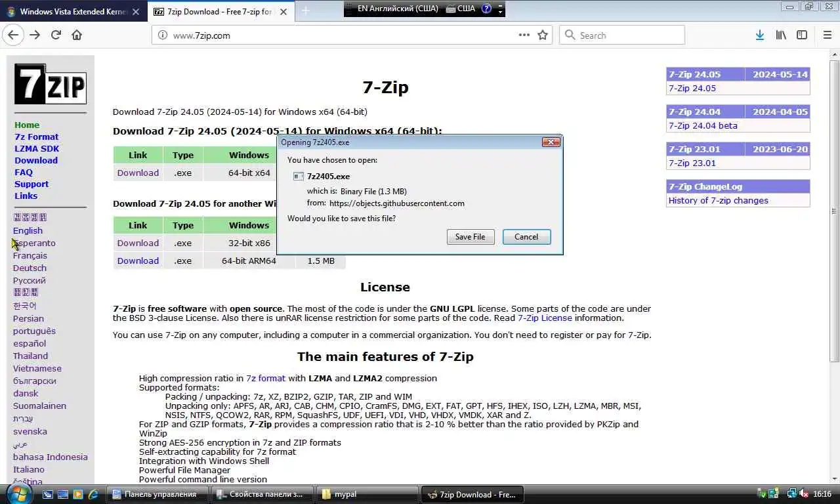This screenshot has height=504, width=840.
Task: Go back using the browser back arrow
Action: tap(13, 35)
